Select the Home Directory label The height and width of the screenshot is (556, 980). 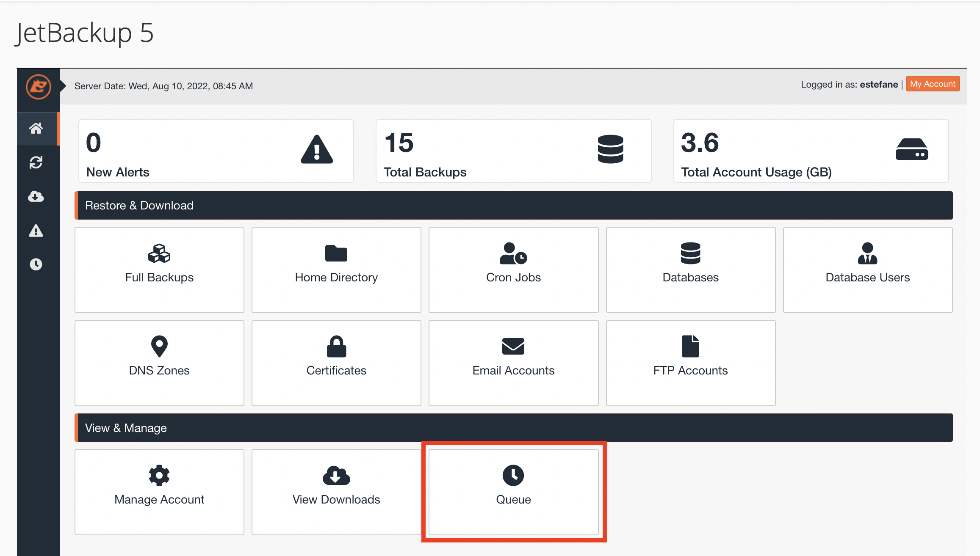[336, 277]
